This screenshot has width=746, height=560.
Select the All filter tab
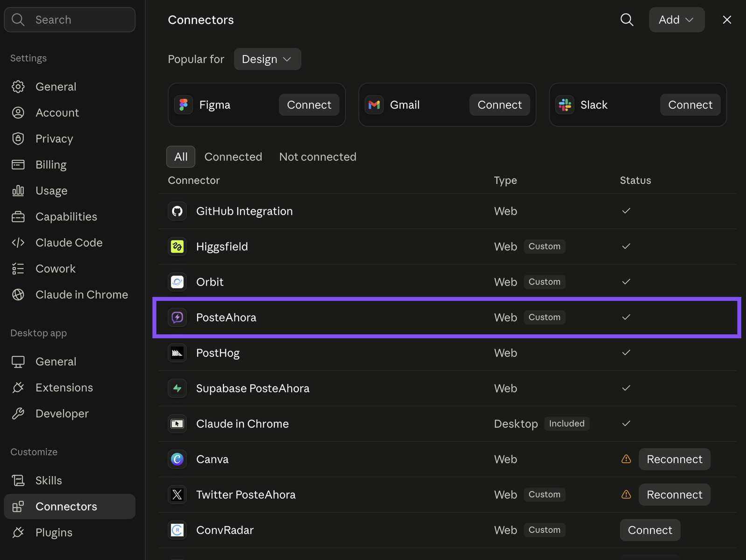pos(181,157)
